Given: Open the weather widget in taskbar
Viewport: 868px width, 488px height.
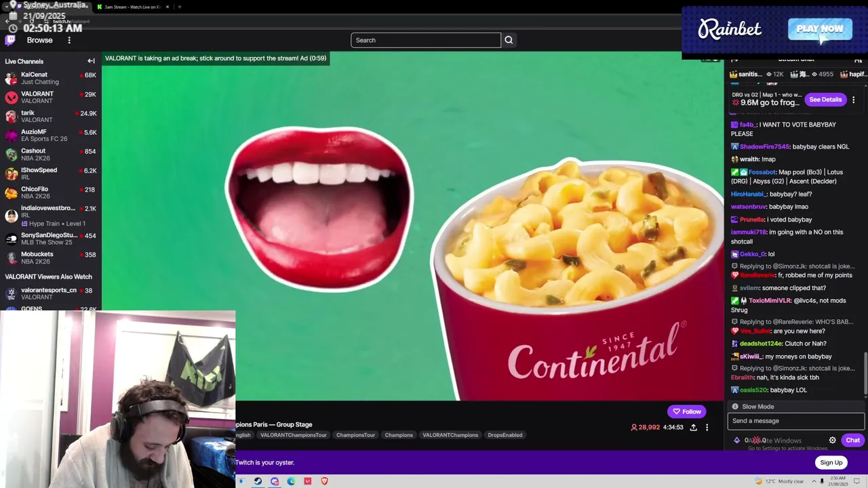Looking at the screenshot, I should [x=780, y=481].
